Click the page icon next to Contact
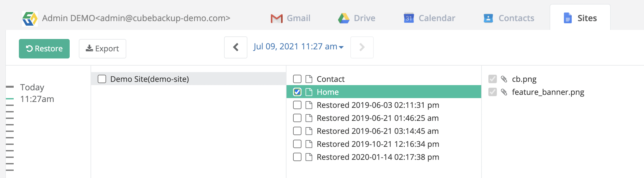644x178 pixels. (x=309, y=79)
